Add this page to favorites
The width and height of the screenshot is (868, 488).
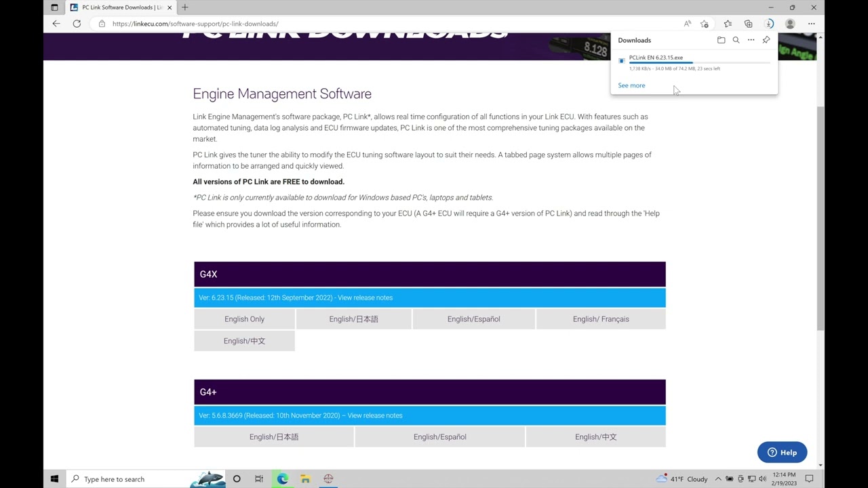tap(705, 24)
